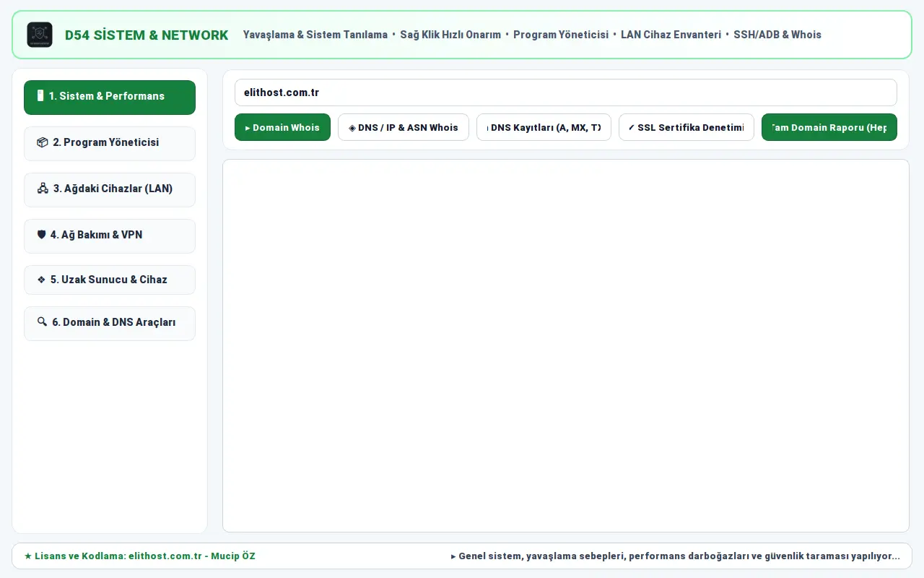The image size is (924, 578).
Task: Click the header text "LAN Cihaz Envanteri"
Action: pyautogui.click(x=671, y=35)
